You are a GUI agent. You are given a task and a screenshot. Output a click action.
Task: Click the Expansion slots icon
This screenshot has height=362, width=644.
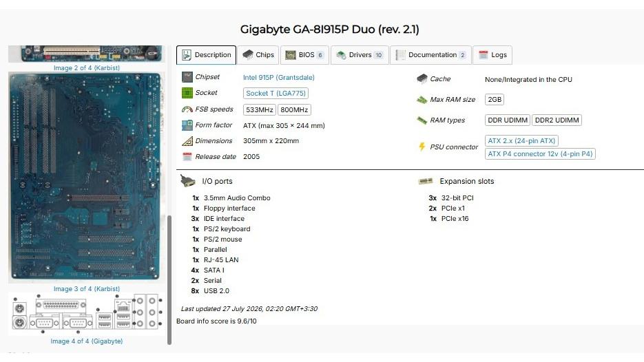pos(425,181)
